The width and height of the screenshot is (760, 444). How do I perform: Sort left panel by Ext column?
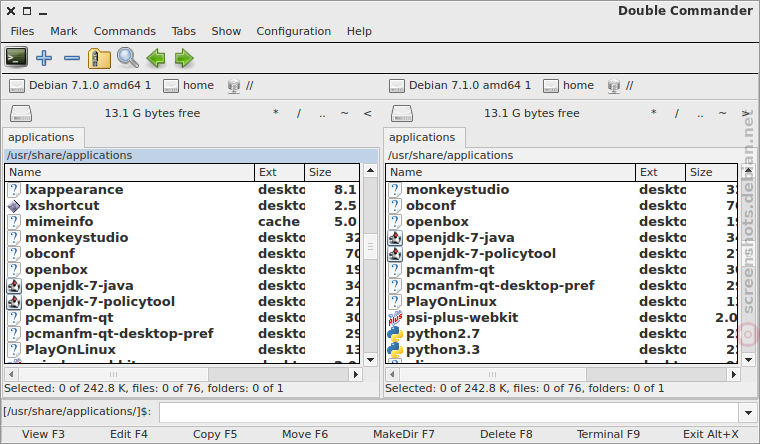tap(280, 173)
